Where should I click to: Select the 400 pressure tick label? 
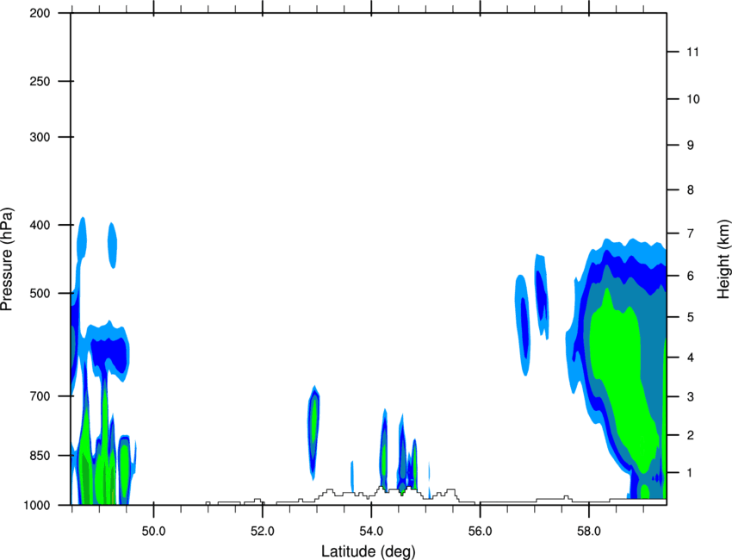pyautogui.click(x=40, y=225)
